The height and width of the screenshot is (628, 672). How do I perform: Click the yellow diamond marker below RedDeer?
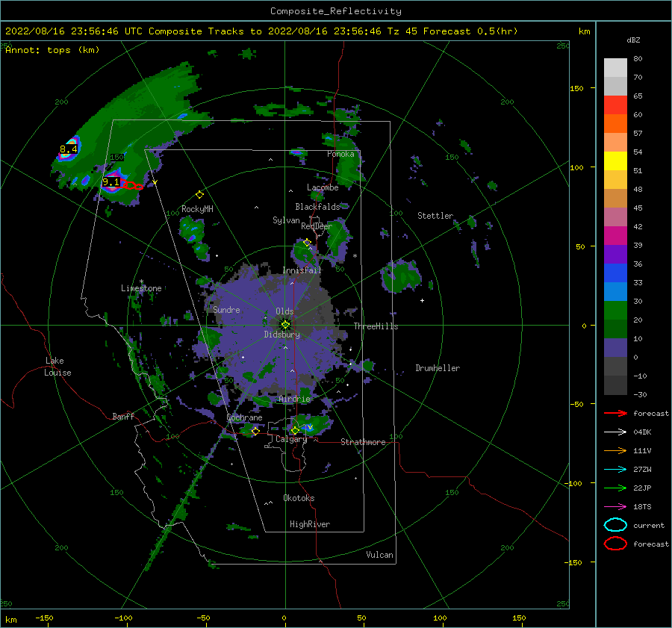pyautogui.click(x=307, y=243)
